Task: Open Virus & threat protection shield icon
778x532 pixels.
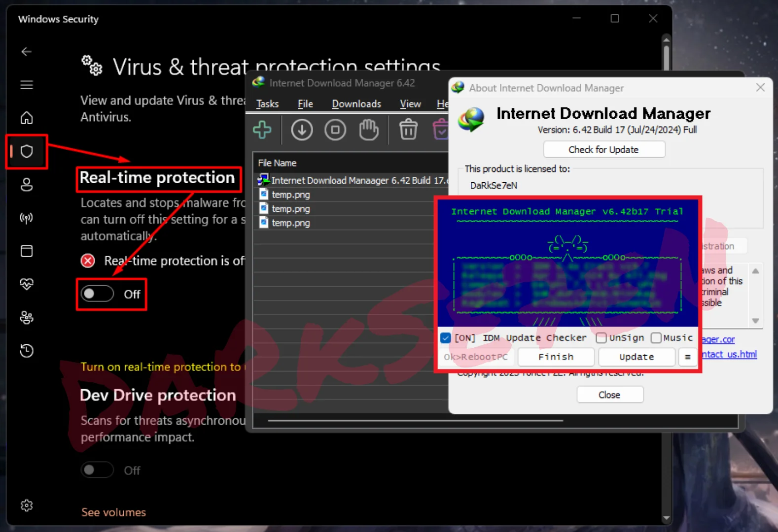Action: [x=27, y=151]
